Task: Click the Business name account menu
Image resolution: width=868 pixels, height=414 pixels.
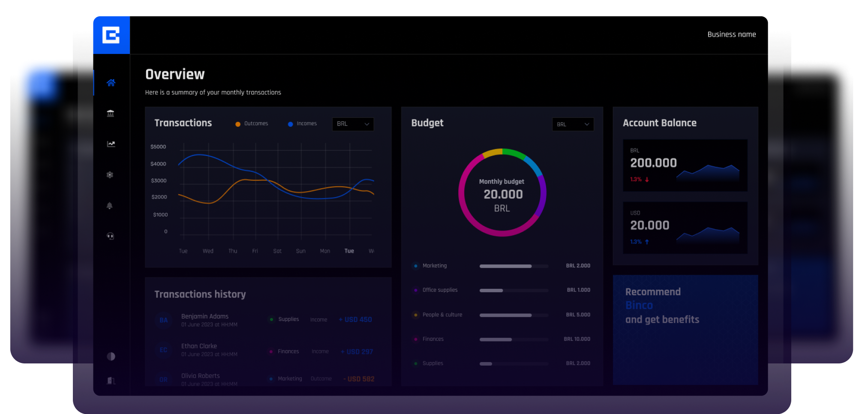Action: pyautogui.click(x=731, y=34)
